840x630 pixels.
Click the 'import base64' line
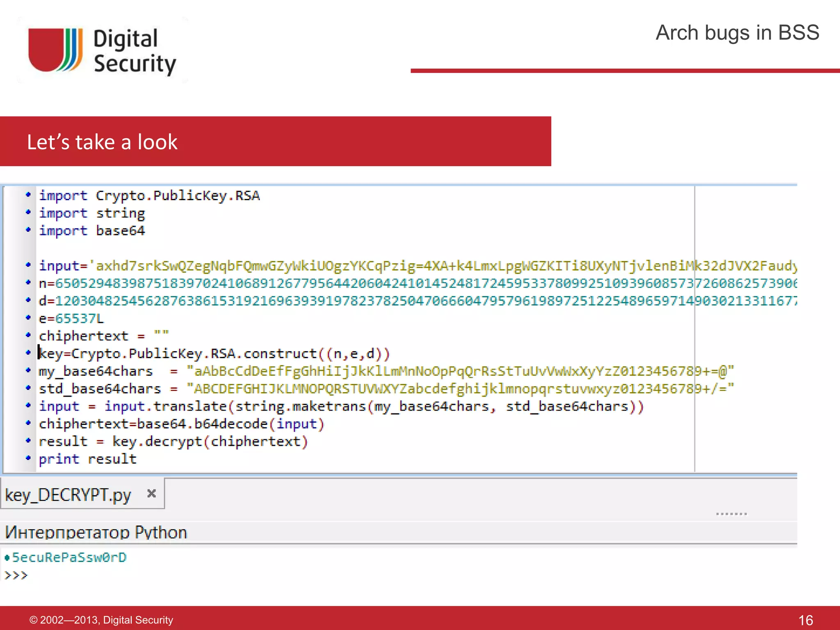point(92,231)
